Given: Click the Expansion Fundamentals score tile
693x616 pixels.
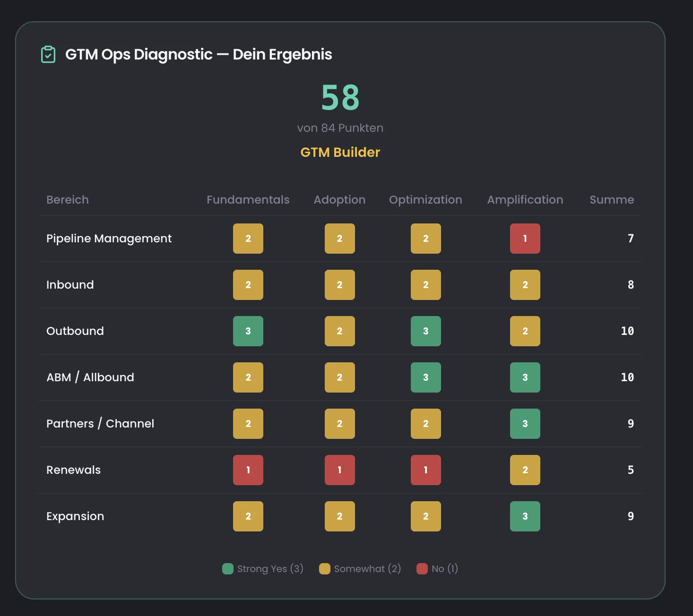Looking at the screenshot, I should pyautogui.click(x=248, y=516).
